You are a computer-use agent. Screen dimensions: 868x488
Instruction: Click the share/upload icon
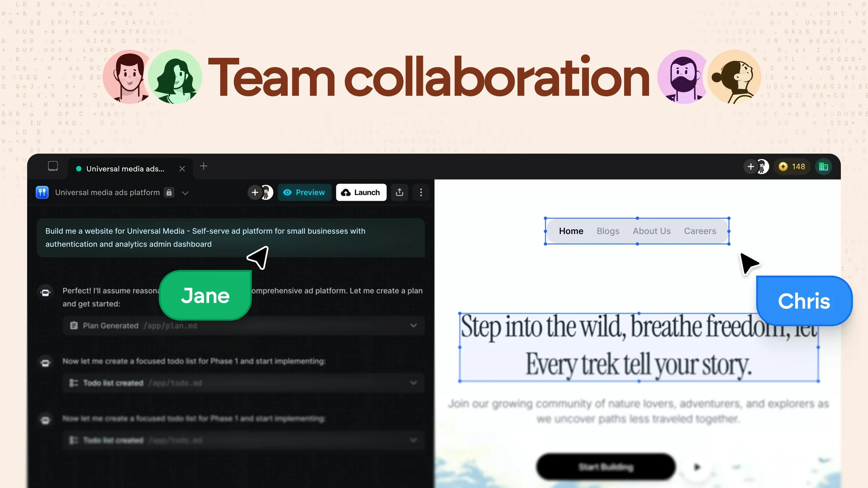[400, 192]
